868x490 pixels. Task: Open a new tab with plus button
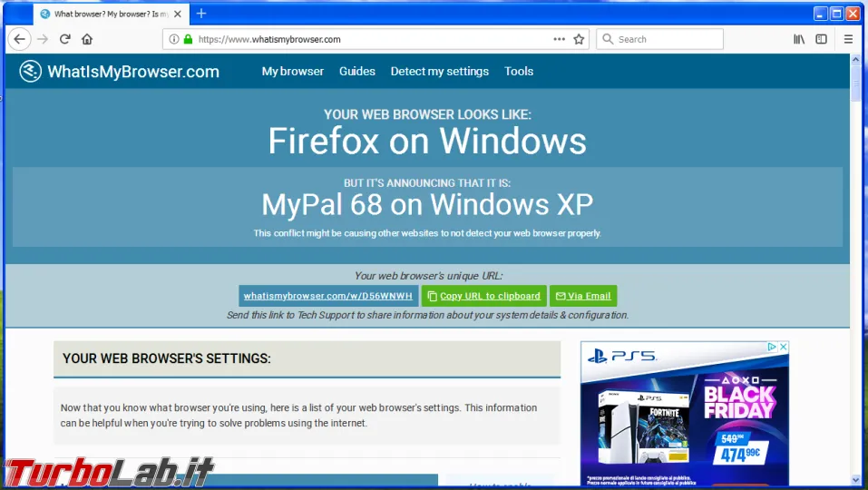201,14
